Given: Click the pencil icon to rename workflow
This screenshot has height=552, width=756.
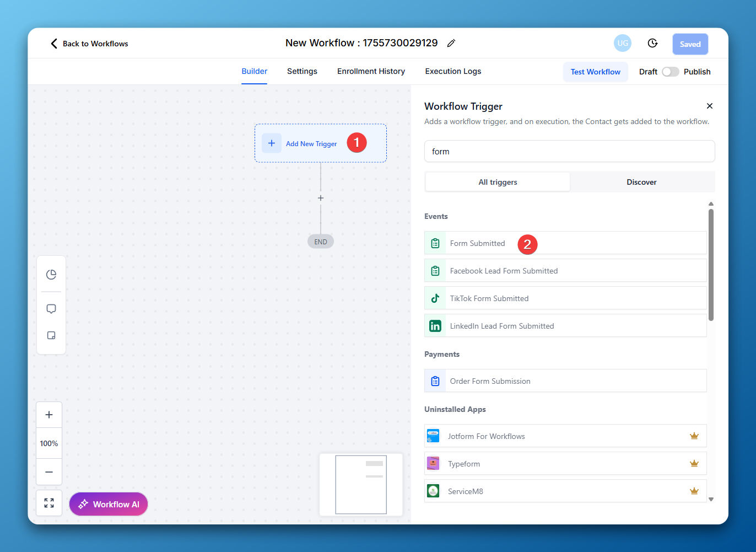Looking at the screenshot, I should 451,43.
